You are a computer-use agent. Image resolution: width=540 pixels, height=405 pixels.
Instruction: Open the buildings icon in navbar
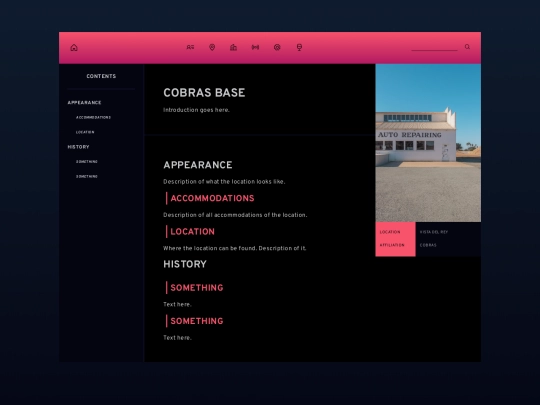233,47
